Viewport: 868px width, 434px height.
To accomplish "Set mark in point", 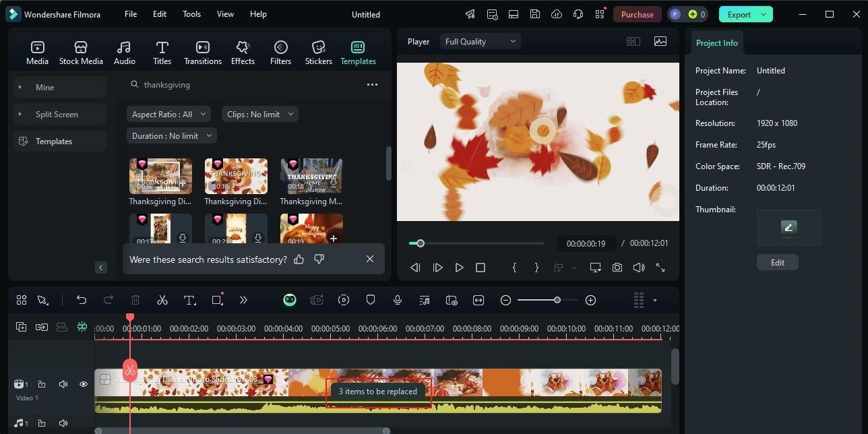I will click(514, 268).
